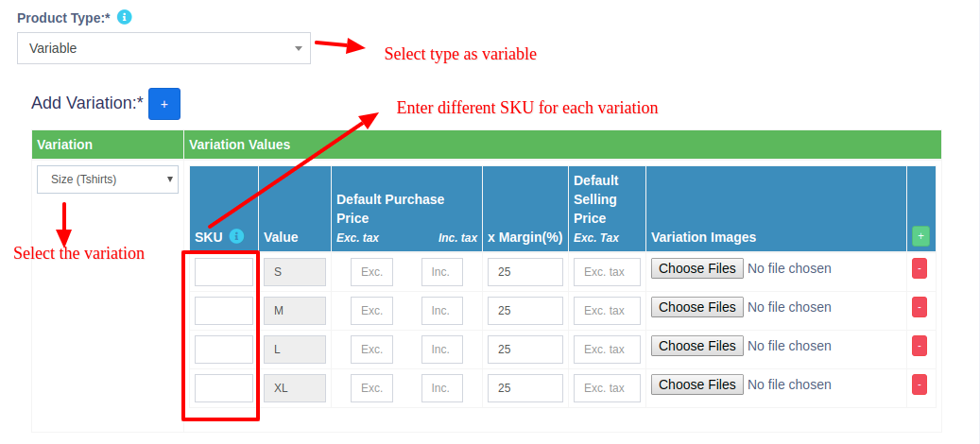Remove the M variation row

click(x=920, y=307)
